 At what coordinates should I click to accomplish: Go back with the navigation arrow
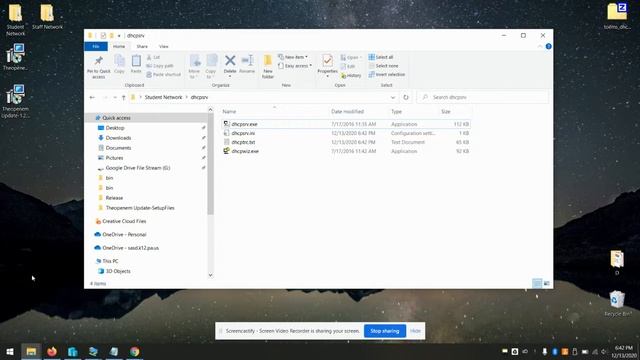92,98
